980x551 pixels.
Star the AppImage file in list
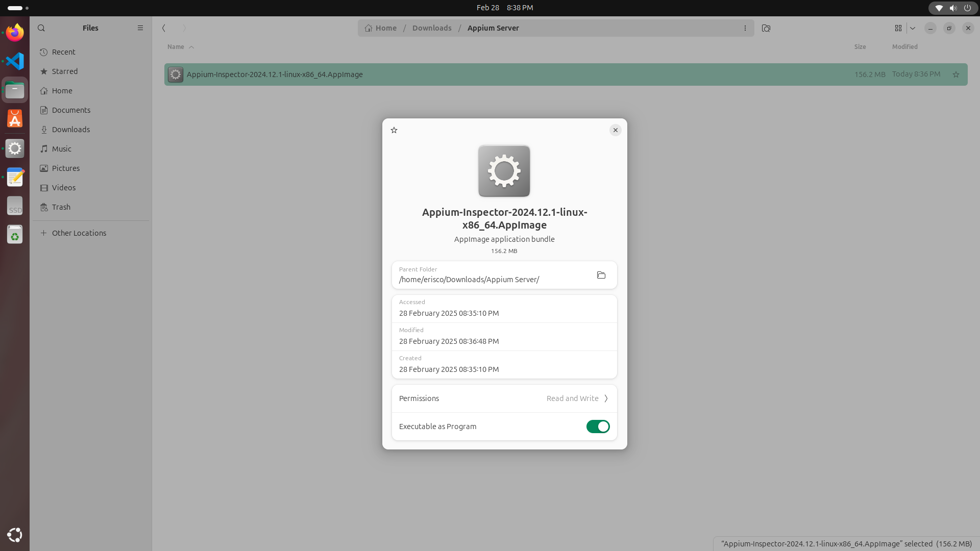(x=956, y=74)
